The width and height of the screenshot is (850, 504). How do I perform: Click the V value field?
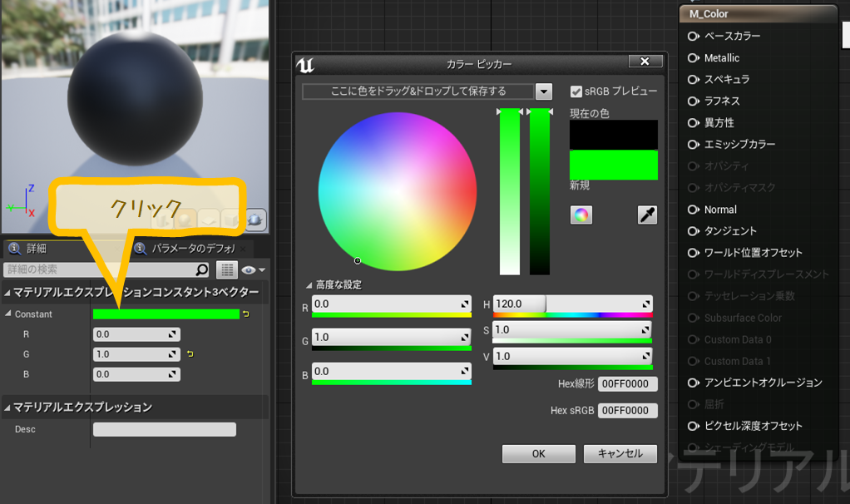pyautogui.click(x=572, y=356)
